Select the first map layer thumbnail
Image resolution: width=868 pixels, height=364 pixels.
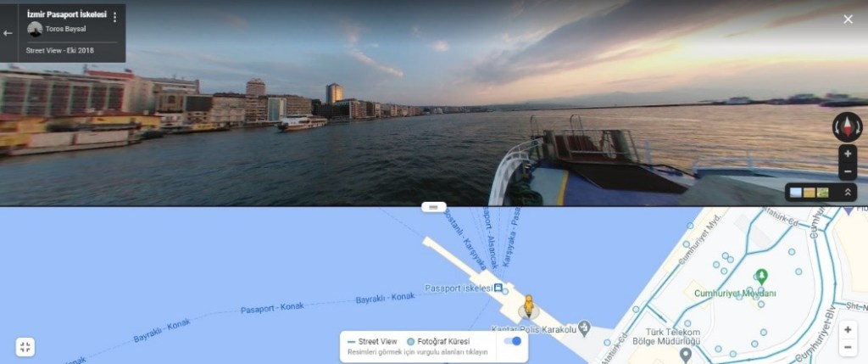coord(795,193)
